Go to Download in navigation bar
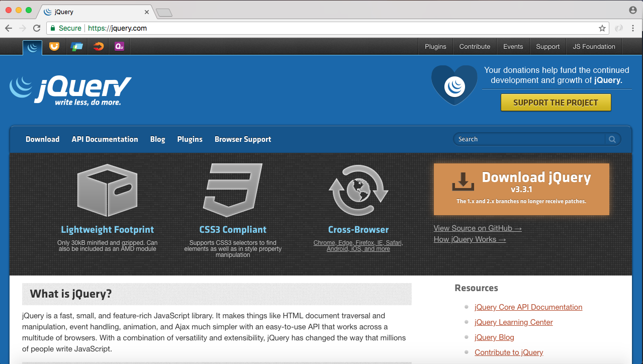This screenshot has width=643, height=364. (x=43, y=139)
